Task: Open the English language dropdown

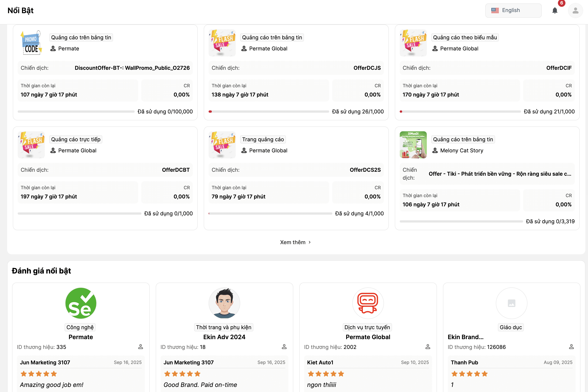Action: click(513, 11)
